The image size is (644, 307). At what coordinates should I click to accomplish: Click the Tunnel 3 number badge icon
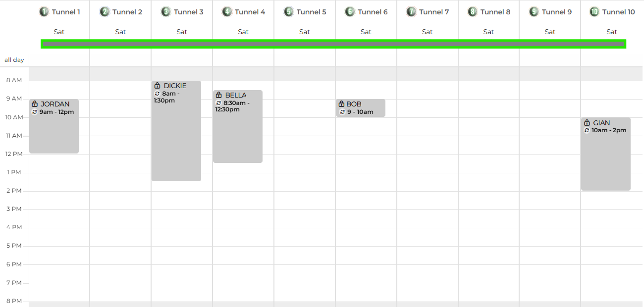click(x=166, y=12)
